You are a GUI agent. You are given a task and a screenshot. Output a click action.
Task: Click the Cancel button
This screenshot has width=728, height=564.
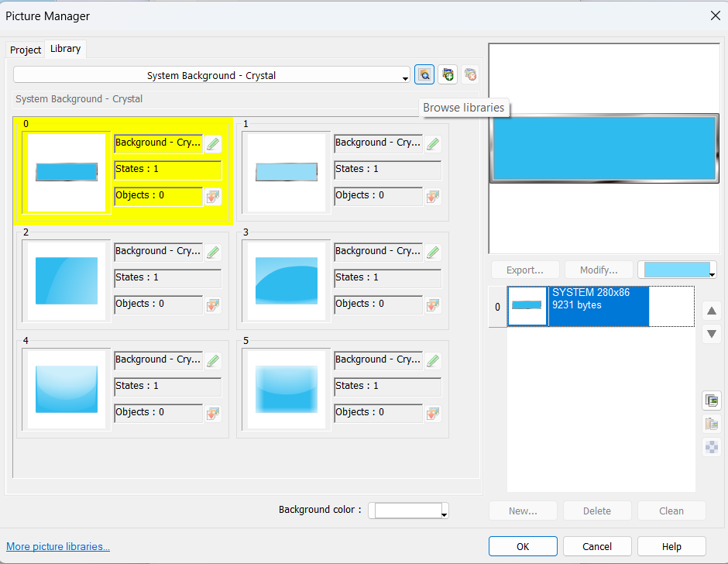click(597, 546)
